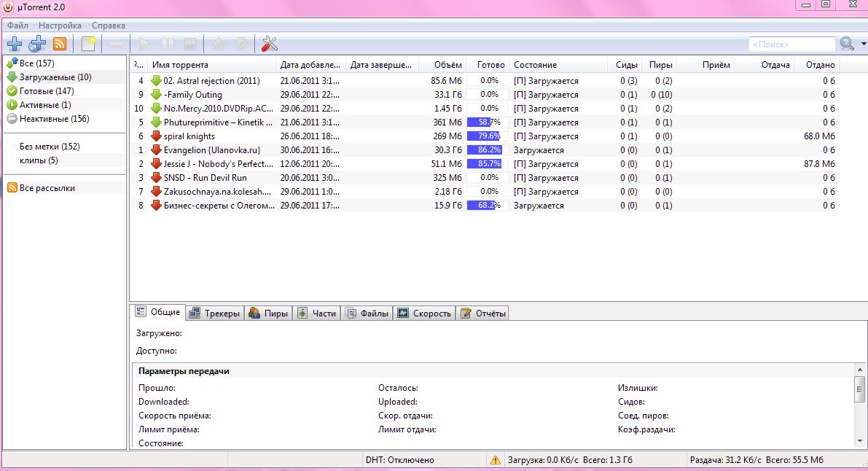Select the Evangelion {Ulanovka.ru} torrent row
Screen dimensions: 868x471
pyautogui.click(x=211, y=150)
